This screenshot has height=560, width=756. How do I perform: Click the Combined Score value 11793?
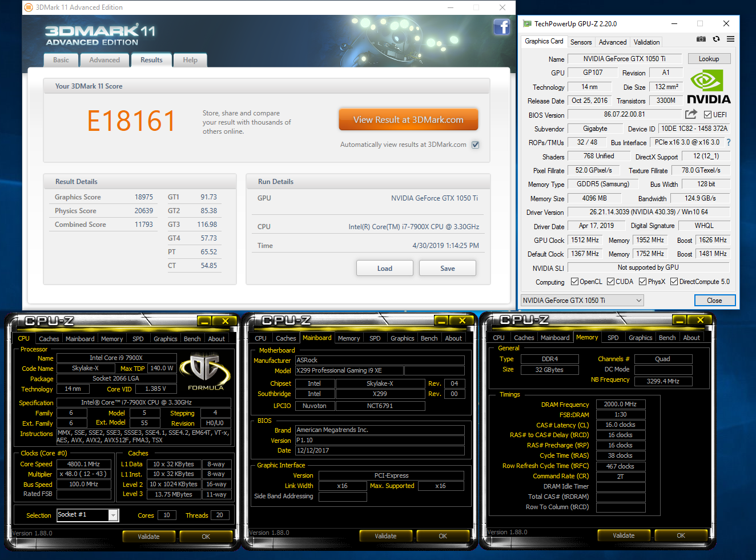144,225
